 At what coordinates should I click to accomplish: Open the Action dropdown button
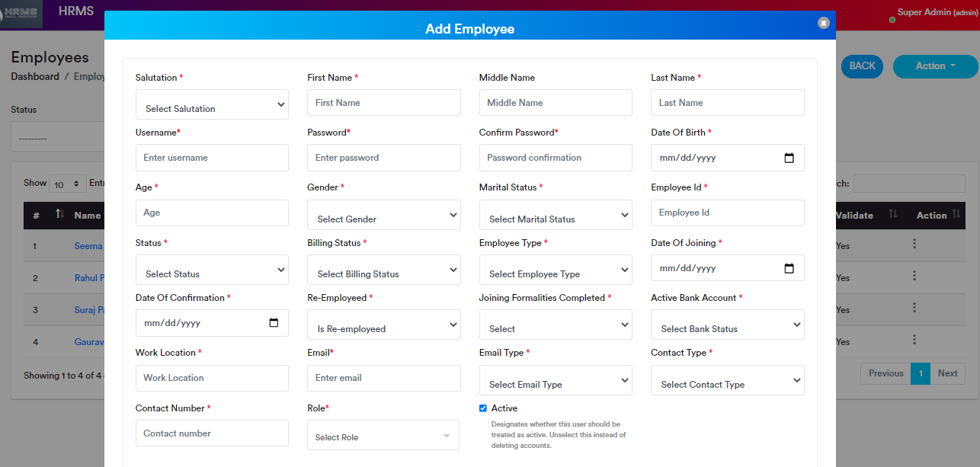click(x=935, y=66)
